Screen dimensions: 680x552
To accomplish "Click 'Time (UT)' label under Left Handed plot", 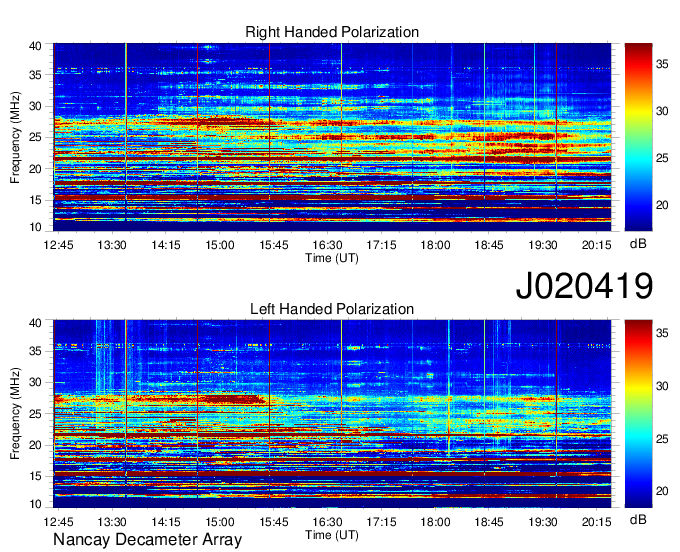I will tap(332, 535).
